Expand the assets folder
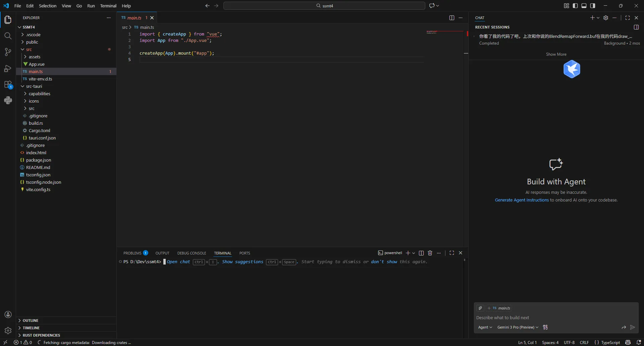 pyautogui.click(x=34, y=57)
